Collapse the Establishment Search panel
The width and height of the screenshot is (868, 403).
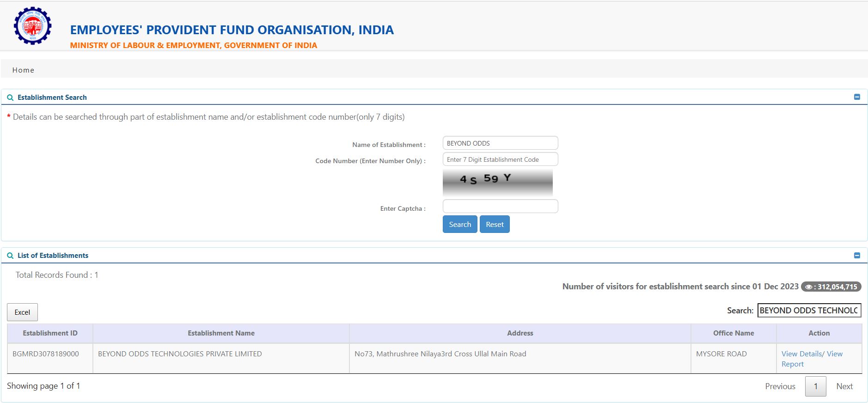(857, 97)
